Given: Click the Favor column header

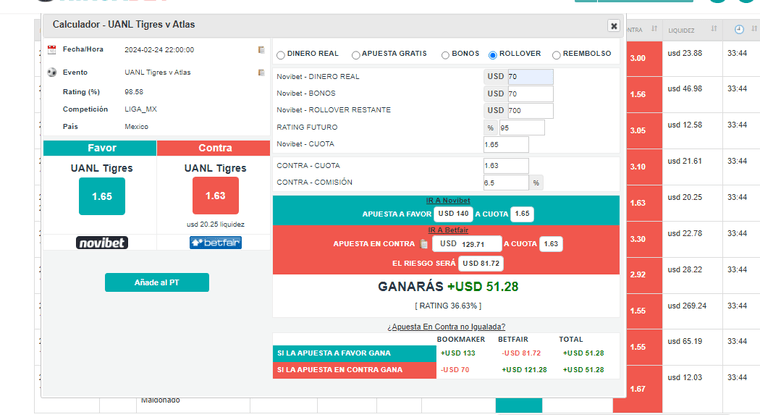Looking at the screenshot, I should point(100,148).
